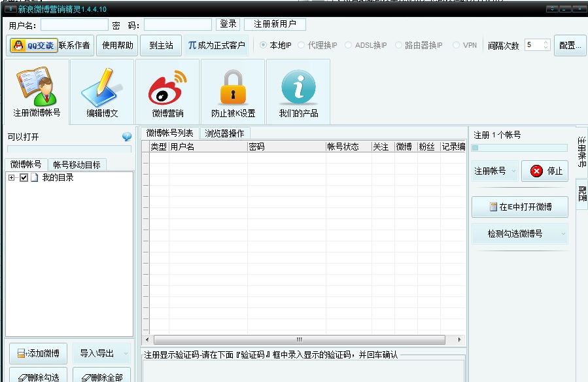588x382 pixels.
Task: Click the 我的目录 tree item label
Action: (58, 177)
